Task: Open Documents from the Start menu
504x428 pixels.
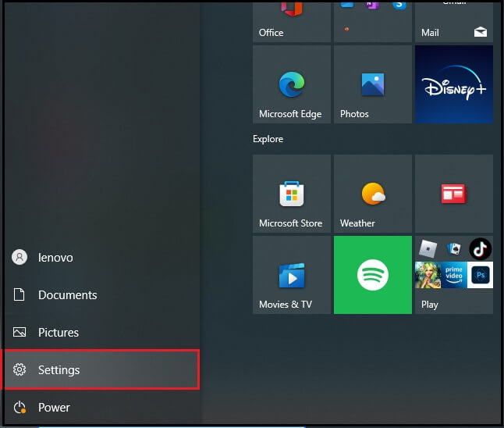Action: tap(102, 294)
